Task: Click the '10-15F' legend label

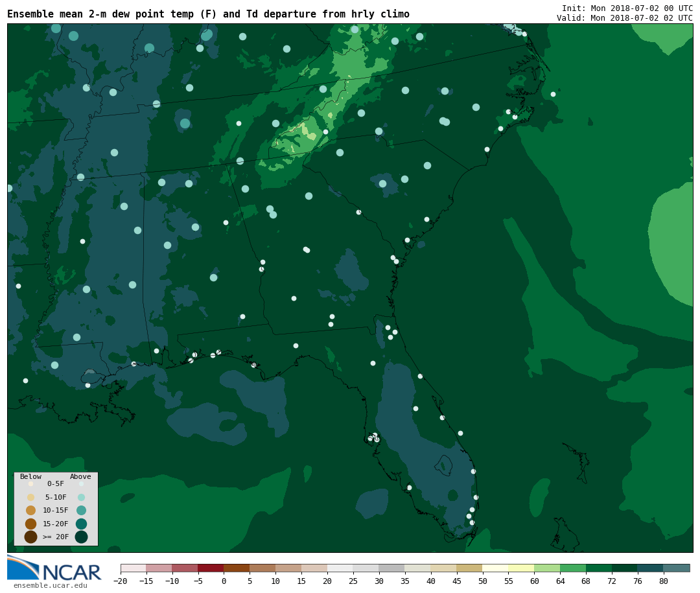Action: (56, 510)
